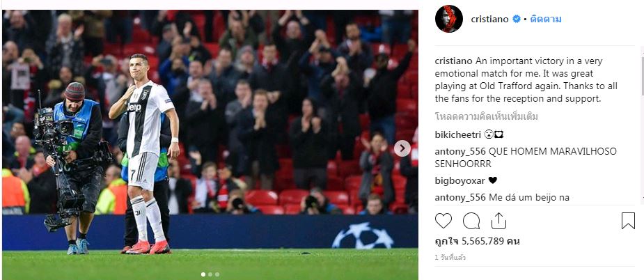Open bikicheetri's profile from comment
The width and height of the screenshot is (644, 280).
[x=457, y=135]
